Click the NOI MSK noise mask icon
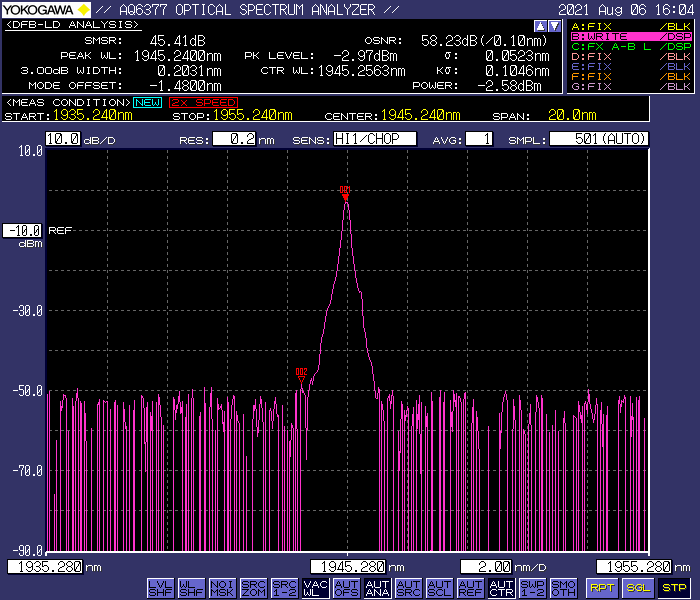 click(222, 588)
